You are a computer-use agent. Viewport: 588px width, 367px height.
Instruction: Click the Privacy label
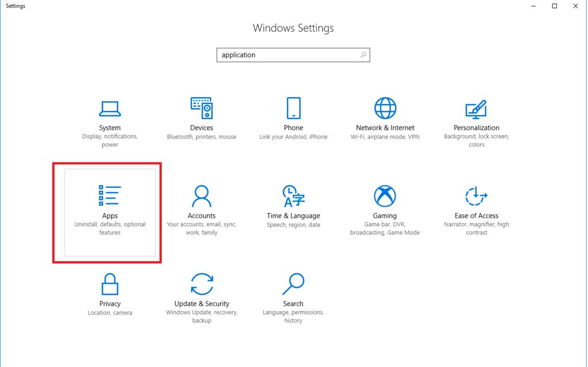110,304
